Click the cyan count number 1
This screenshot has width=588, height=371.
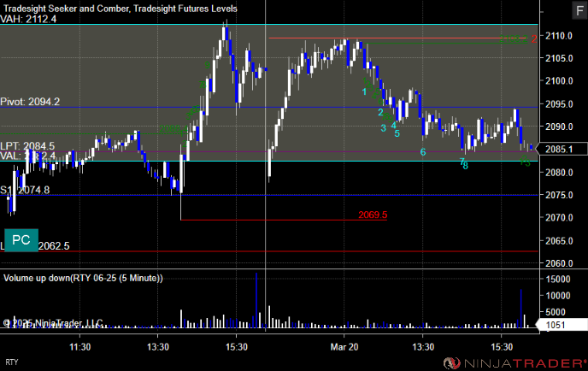click(x=364, y=91)
